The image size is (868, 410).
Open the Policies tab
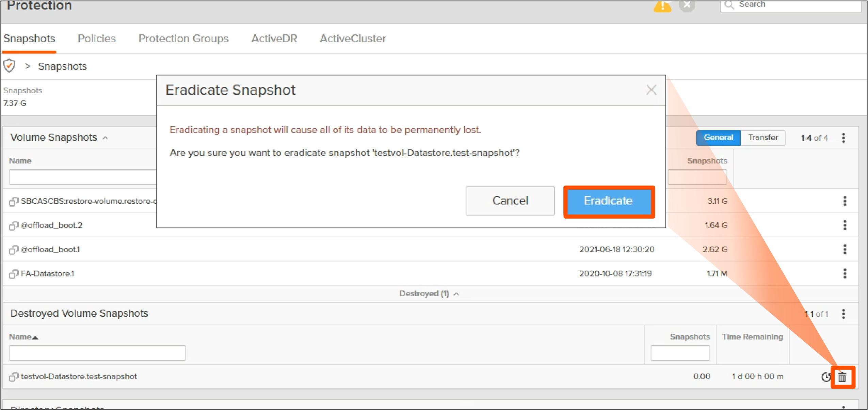97,38
